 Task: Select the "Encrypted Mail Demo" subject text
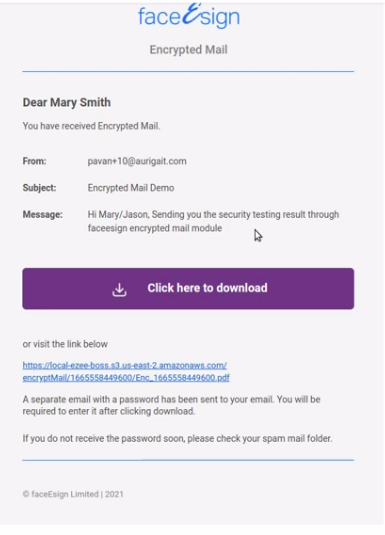131,188
